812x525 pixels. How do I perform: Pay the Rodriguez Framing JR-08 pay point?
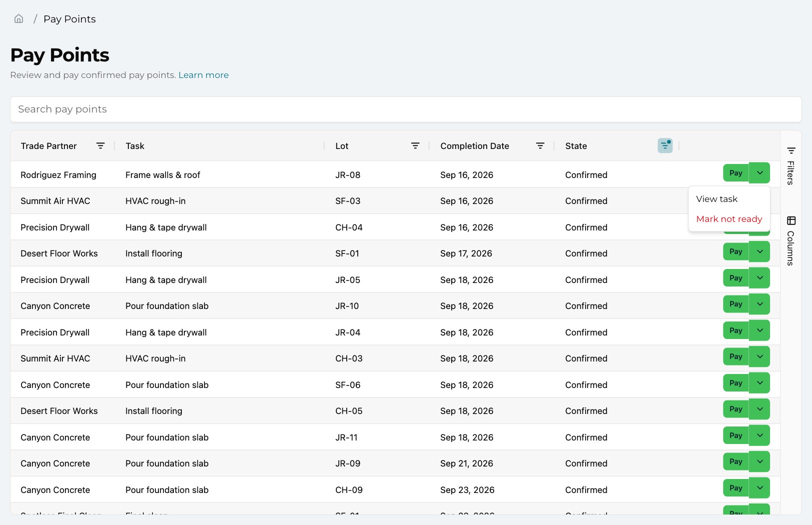[736, 173]
